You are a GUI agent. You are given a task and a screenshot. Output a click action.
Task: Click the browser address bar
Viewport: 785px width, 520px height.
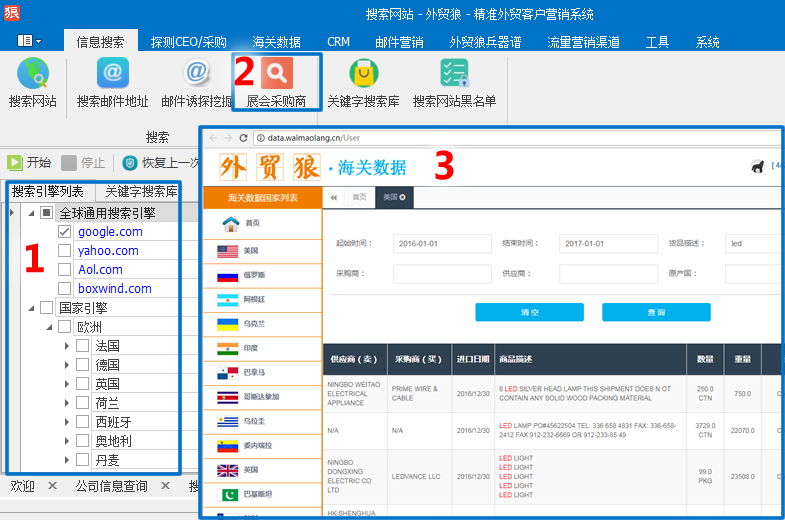point(518,138)
